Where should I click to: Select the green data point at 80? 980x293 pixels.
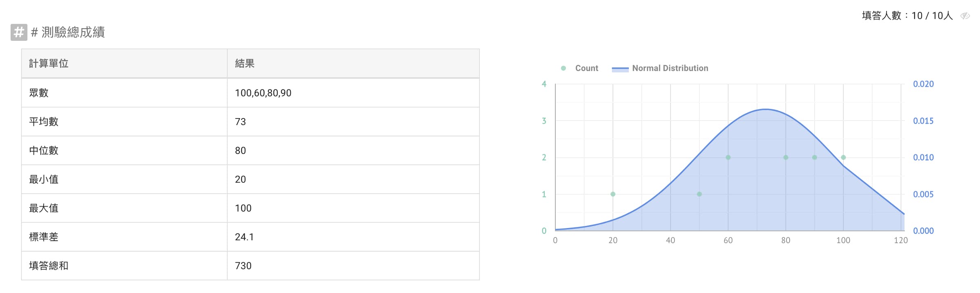[786, 157]
